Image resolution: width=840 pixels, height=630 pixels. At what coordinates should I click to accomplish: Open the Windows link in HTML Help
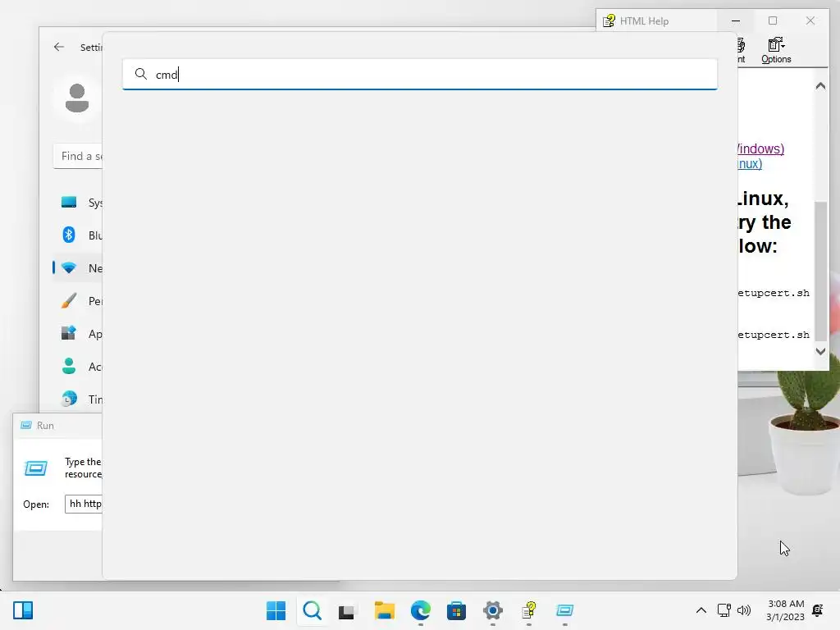click(760, 149)
